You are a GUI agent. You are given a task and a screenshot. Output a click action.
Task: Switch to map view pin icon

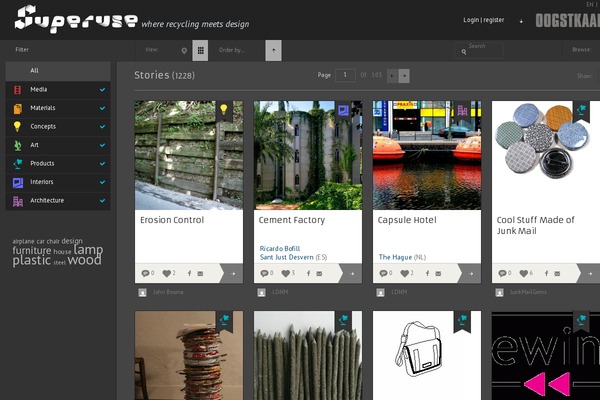(184, 51)
